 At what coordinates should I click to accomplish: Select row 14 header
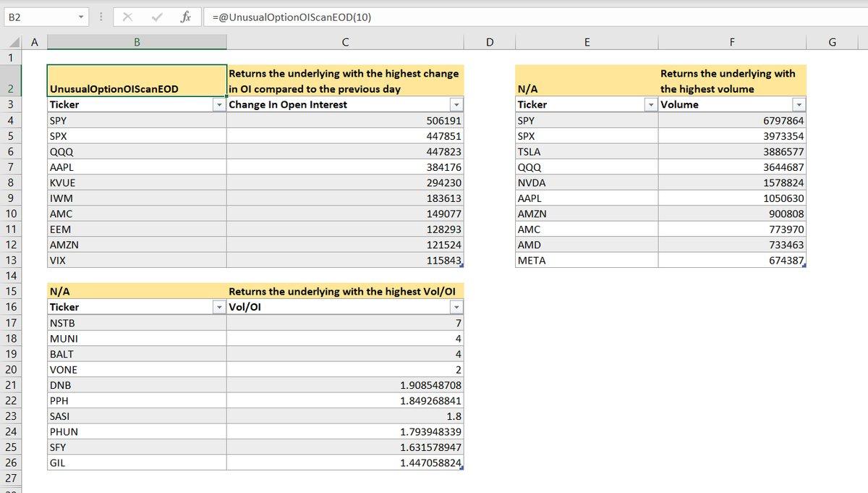[11, 276]
